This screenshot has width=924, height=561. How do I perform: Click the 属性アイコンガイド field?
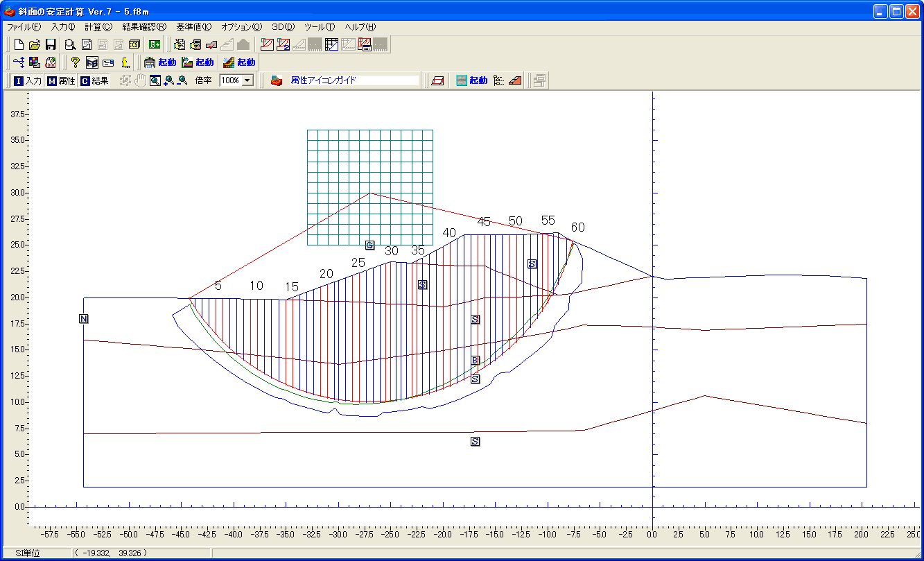(x=354, y=80)
